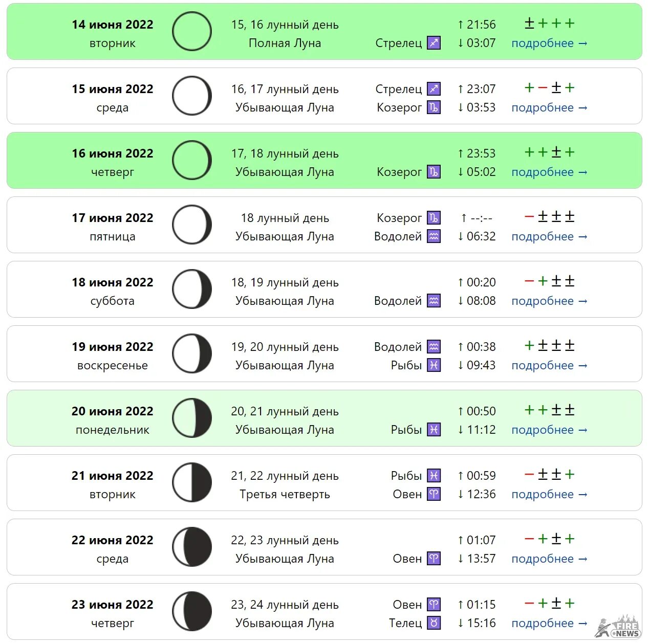648x644 pixels.
Task: Click the Aquarius sign icon in 18 июня row
Action: point(434,301)
